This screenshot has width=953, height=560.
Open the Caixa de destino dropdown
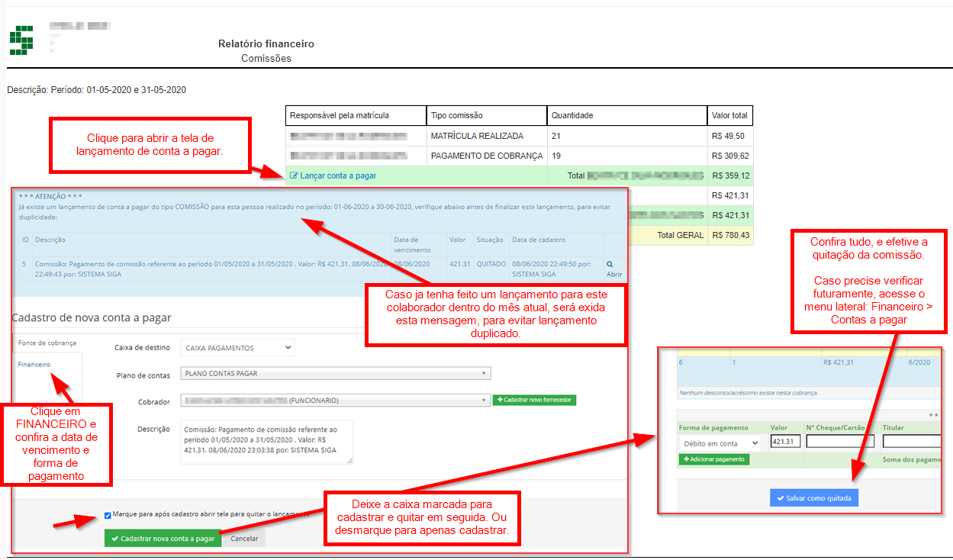[237, 348]
